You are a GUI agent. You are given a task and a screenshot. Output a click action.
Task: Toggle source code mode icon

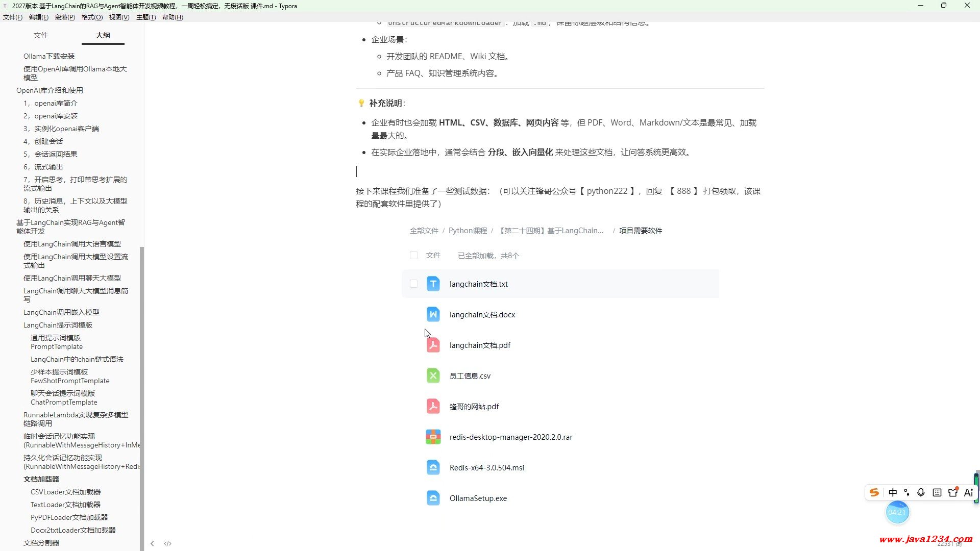point(167,544)
